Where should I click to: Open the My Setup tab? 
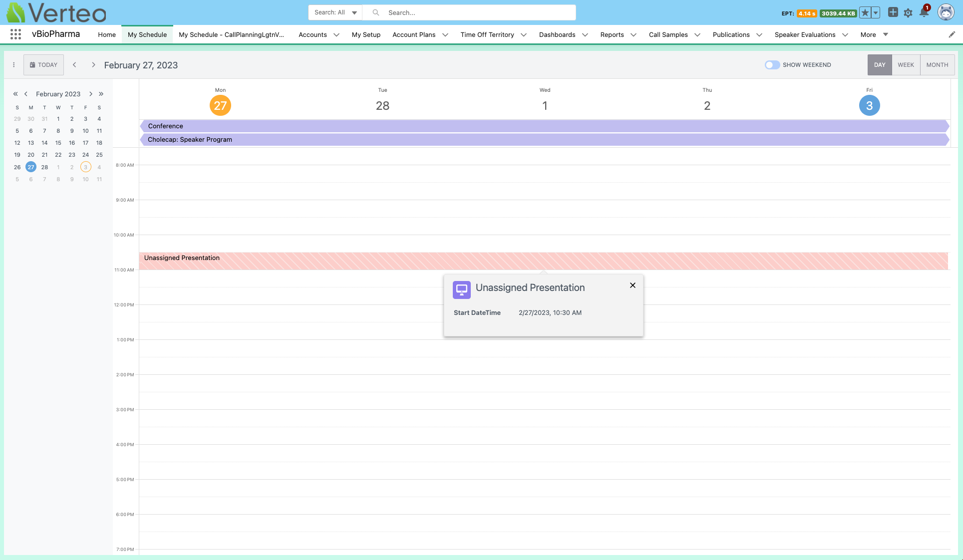(x=366, y=34)
